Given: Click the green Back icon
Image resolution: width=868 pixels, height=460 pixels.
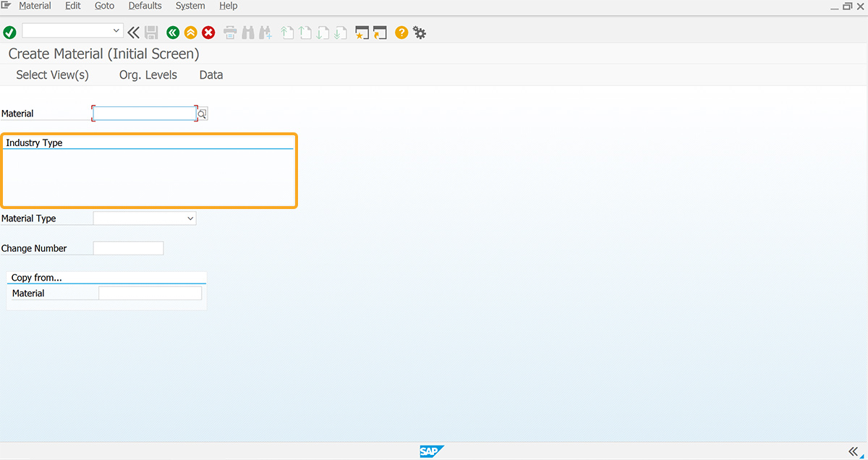Looking at the screenshot, I should point(172,33).
